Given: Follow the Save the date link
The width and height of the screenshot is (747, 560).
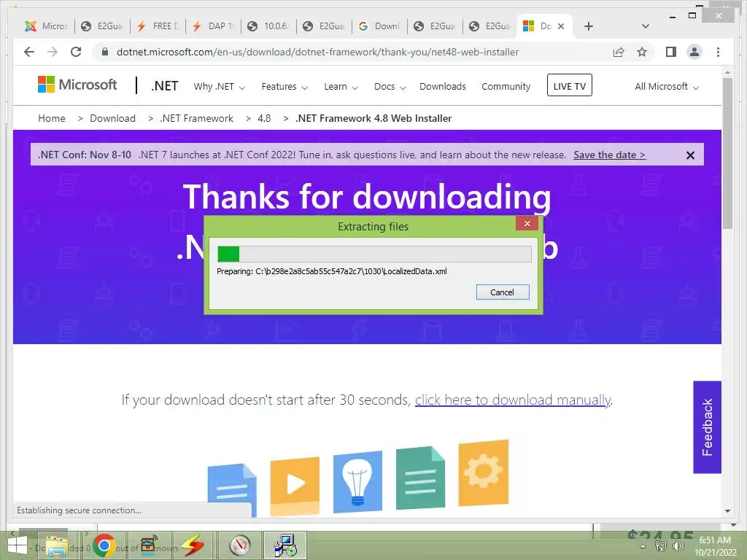Looking at the screenshot, I should click(x=609, y=155).
